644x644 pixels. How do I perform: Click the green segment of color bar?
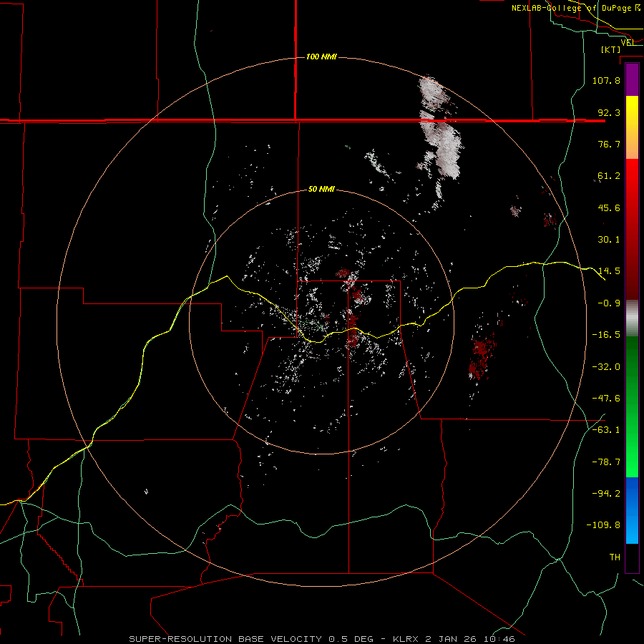click(632, 406)
